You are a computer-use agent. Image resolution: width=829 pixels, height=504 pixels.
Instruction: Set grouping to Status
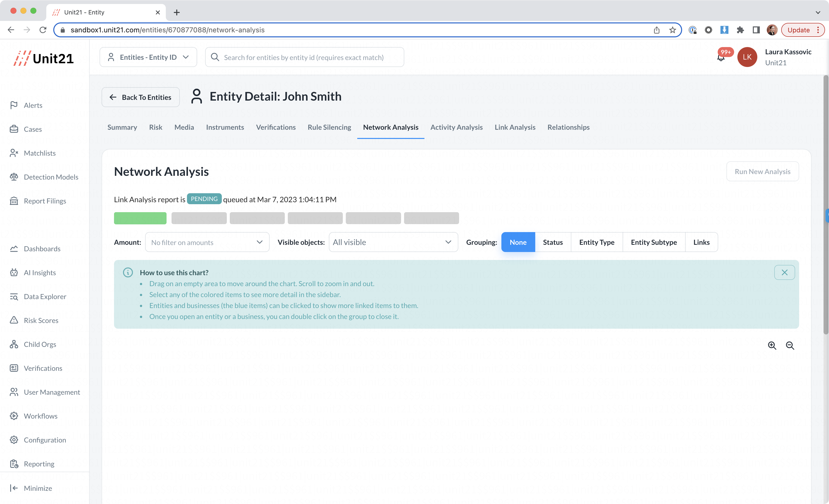point(552,242)
